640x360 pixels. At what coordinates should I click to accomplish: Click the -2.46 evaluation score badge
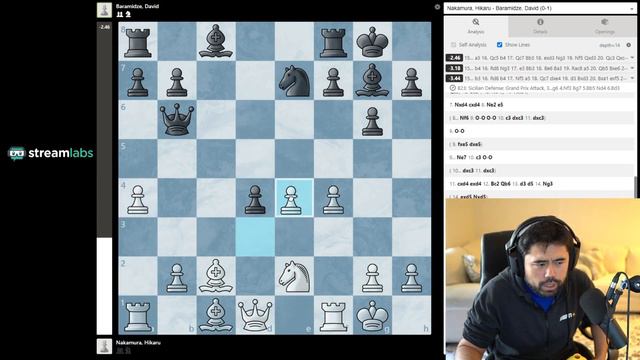(454, 58)
